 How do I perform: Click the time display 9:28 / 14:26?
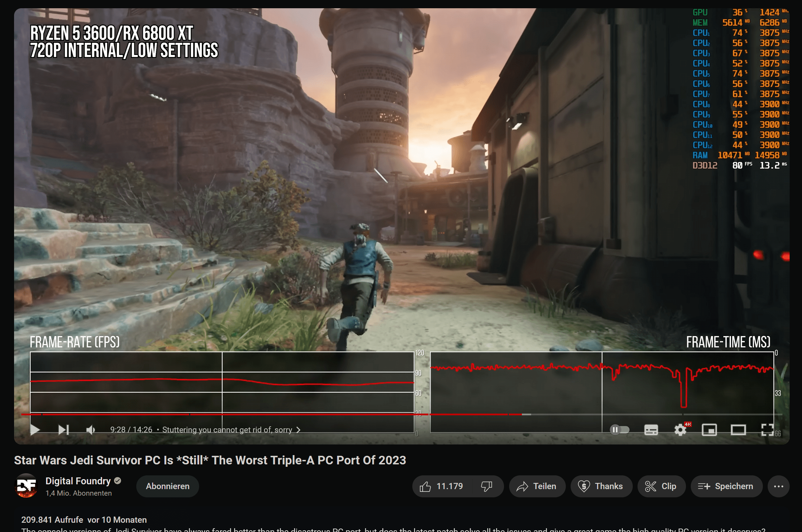131,430
